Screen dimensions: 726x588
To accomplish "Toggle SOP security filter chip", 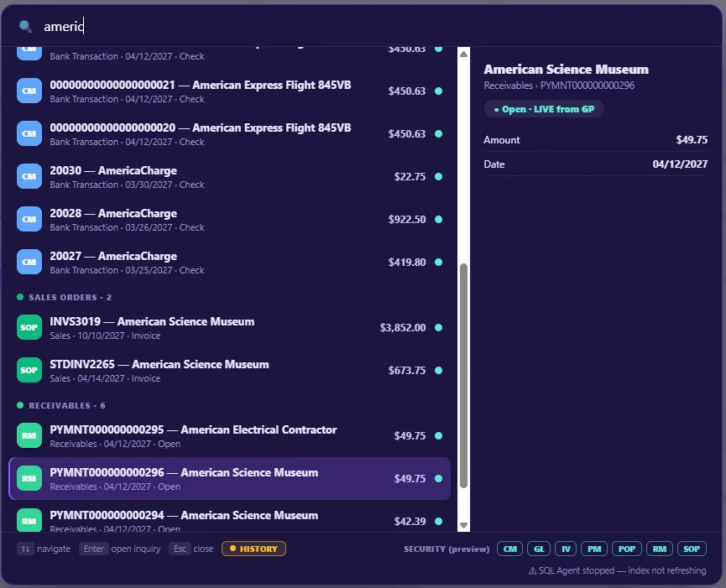I will pyautogui.click(x=692, y=549).
